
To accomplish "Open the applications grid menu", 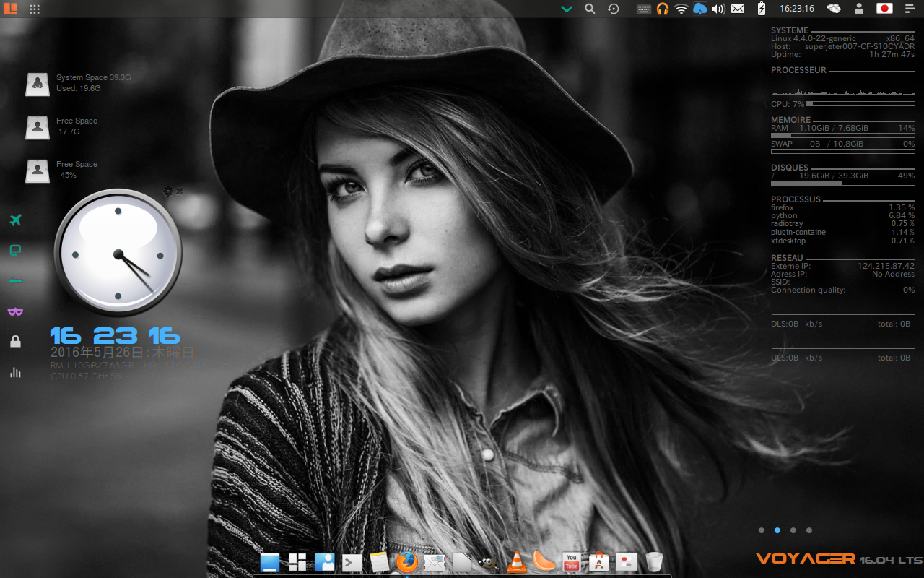I will [34, 9].
